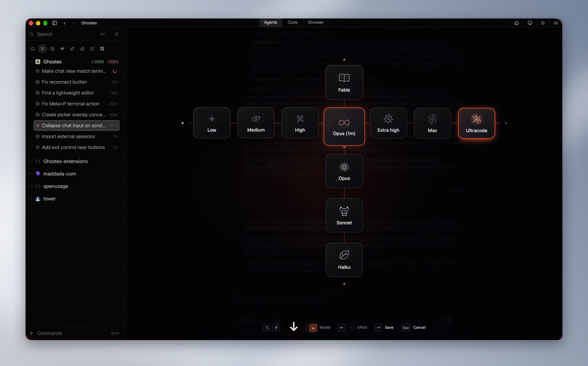Open session "Create picker overlay conce..."
Viewport: 588px width, 366px height.
(76, 115)
